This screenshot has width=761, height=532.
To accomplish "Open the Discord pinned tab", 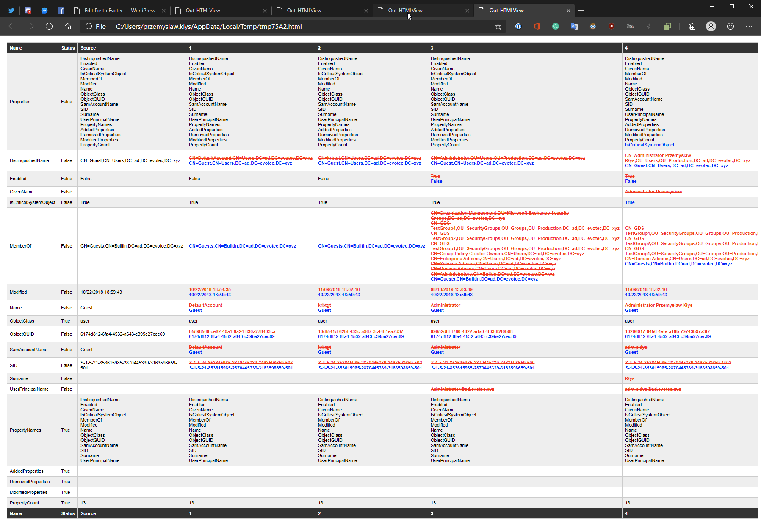I will point(28,10).
